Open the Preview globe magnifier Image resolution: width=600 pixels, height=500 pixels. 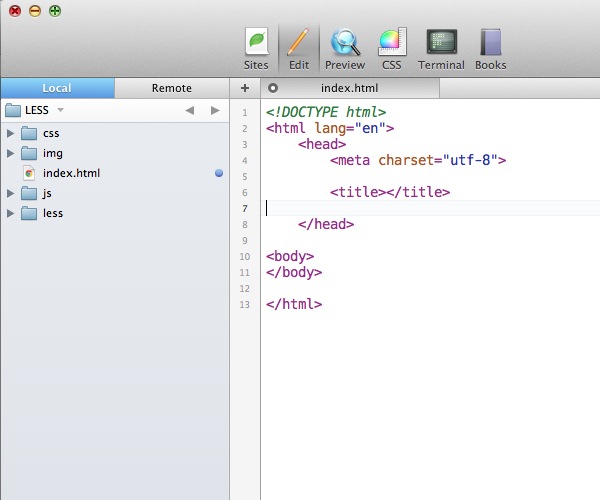[x=345, y=49]
